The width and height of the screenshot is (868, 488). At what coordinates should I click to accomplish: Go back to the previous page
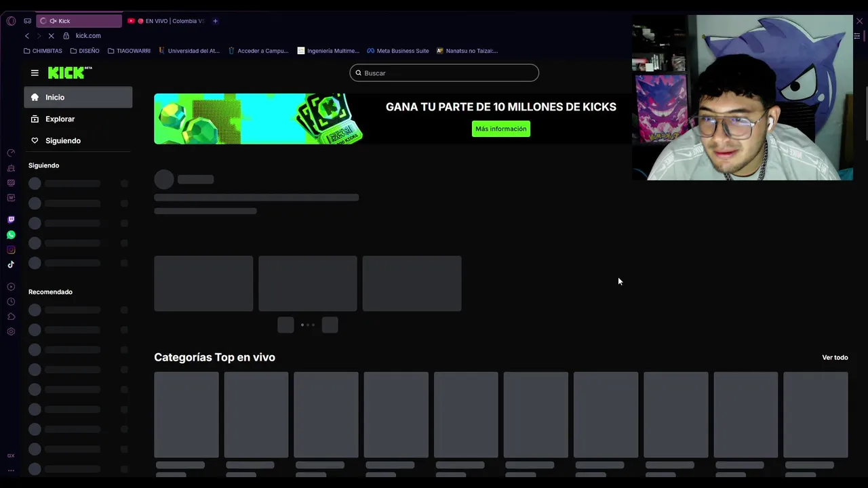click(27, 36)
